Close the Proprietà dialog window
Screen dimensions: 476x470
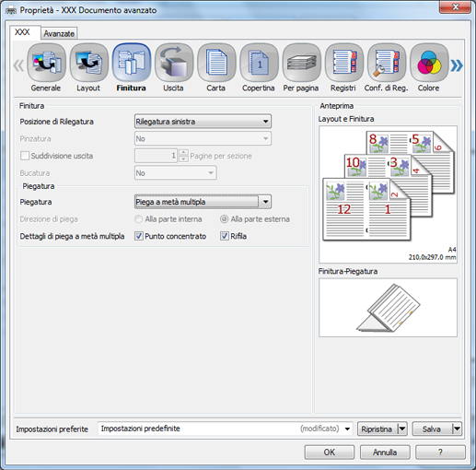(x=456, y=7)
